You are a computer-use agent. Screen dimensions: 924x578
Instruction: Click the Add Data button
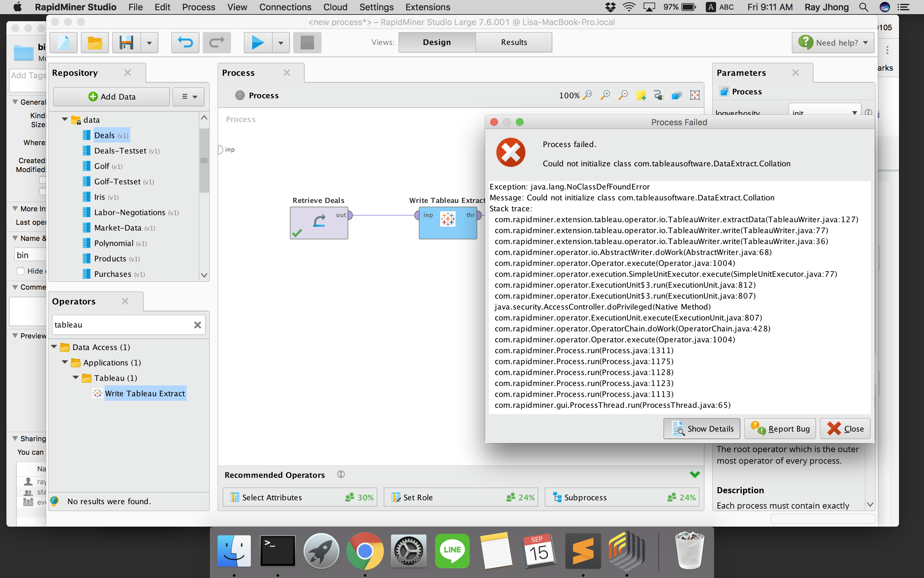coord(112,97)
